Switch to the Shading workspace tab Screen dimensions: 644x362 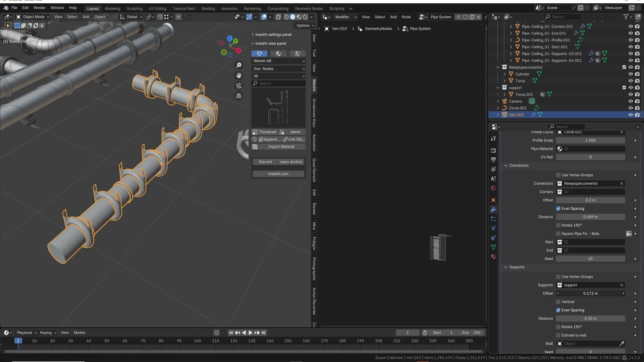208,8
